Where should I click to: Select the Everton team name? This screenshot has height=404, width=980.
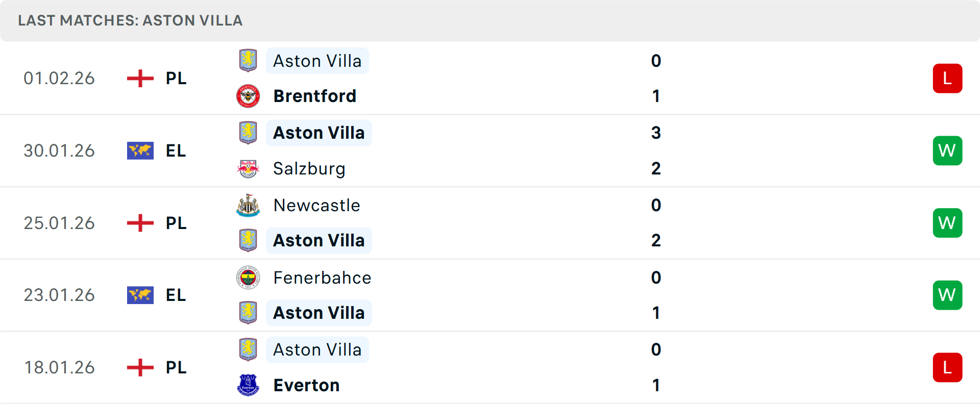click(306, 385)
